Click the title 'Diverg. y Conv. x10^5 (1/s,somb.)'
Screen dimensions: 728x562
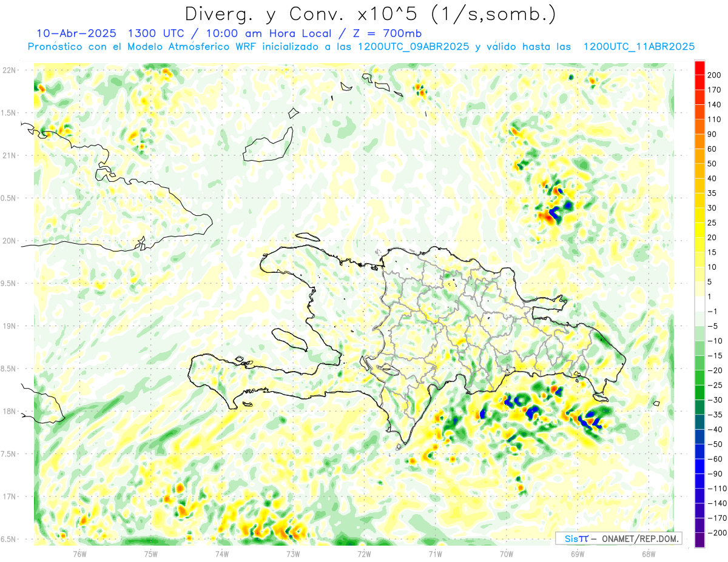pos(369,14)
